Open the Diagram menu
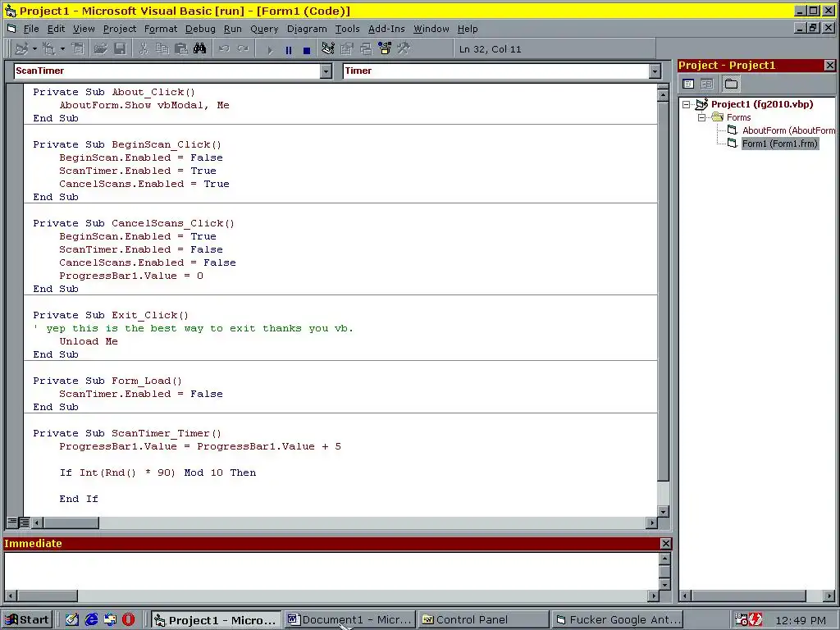Viewport: 840px width, 630px height. [x=307, y=29]
